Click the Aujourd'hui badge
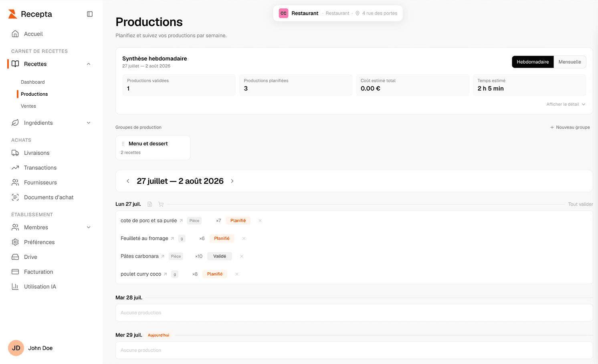 (x=158, y=335)
